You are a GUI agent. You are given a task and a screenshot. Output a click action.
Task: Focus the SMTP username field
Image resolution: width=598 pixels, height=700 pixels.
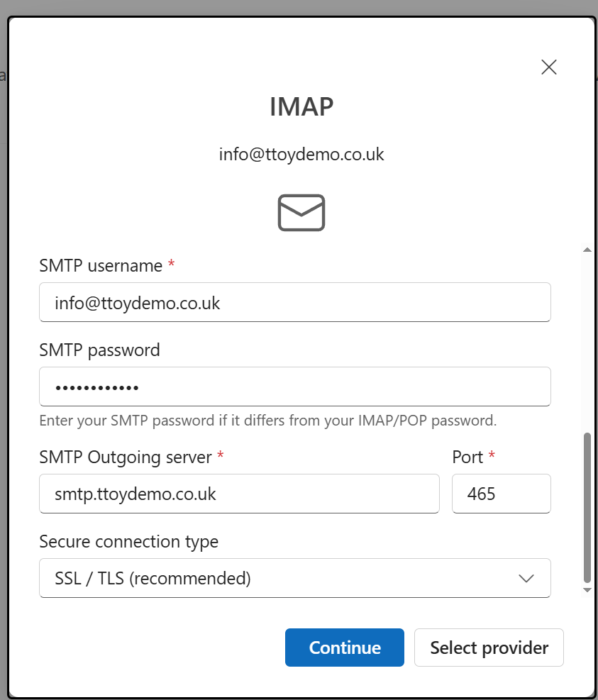pyautogui.click(x=295, y=302)
